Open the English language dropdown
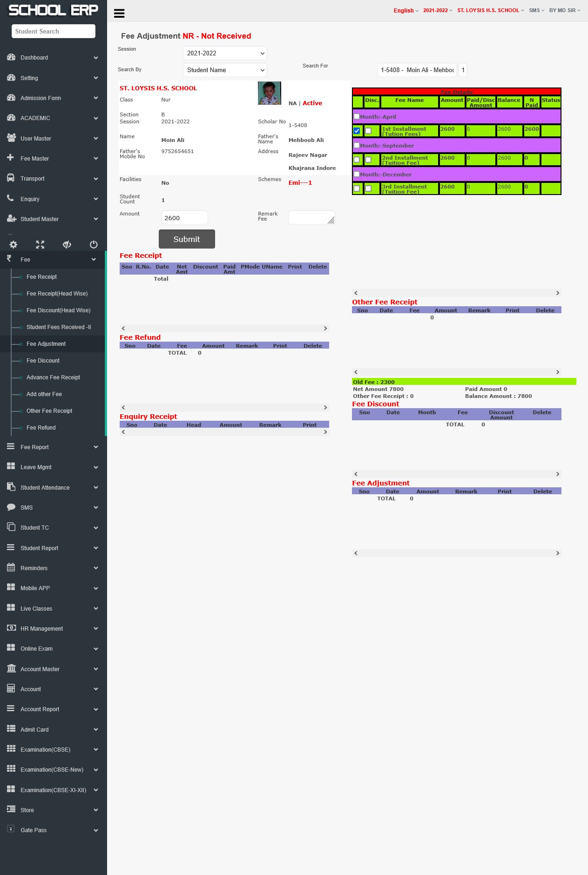The width and height of the screenshot is (588, 875). pyautogui.click(x=406, y=11)
